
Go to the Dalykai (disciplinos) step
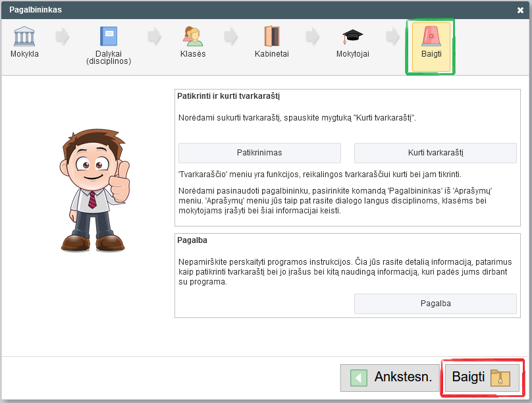[109, 45]
